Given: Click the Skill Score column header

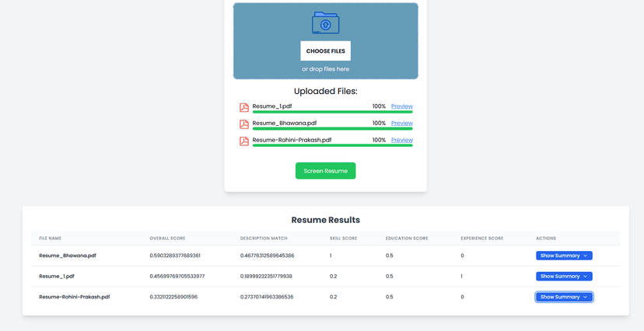Looking at the screenshot, I should pyautogui.click(x=343, y=239).
